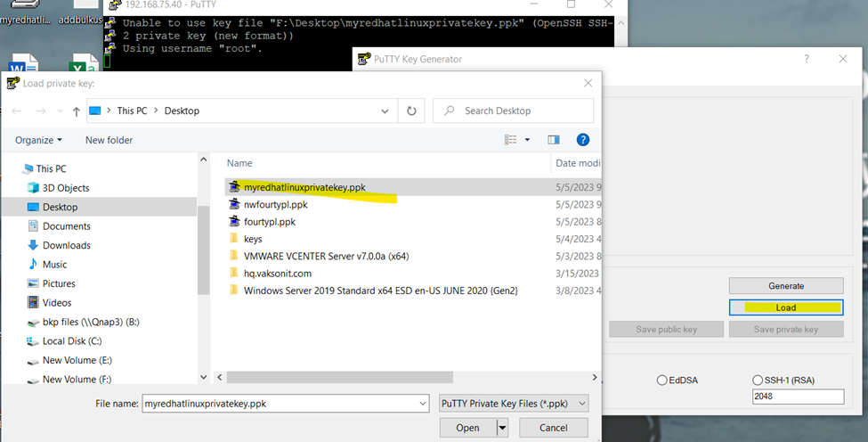Click the Up one level arrow icon

[77, 111]
